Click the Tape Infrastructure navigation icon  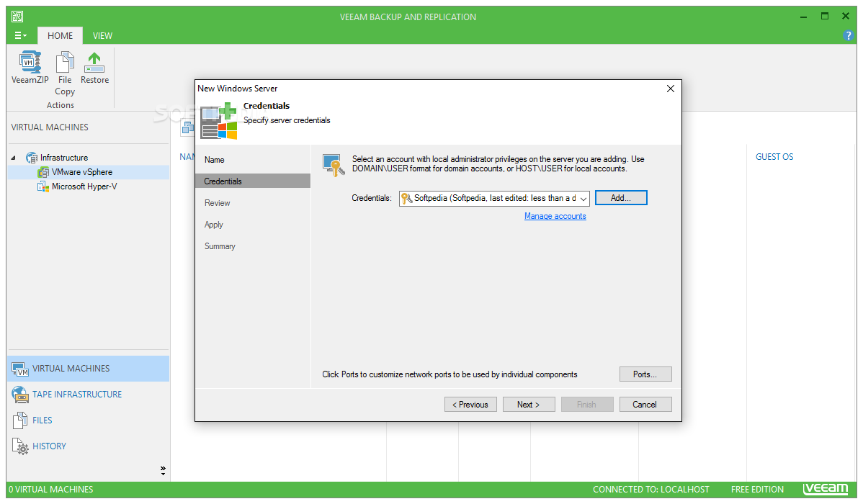click(x=20, y=395)
